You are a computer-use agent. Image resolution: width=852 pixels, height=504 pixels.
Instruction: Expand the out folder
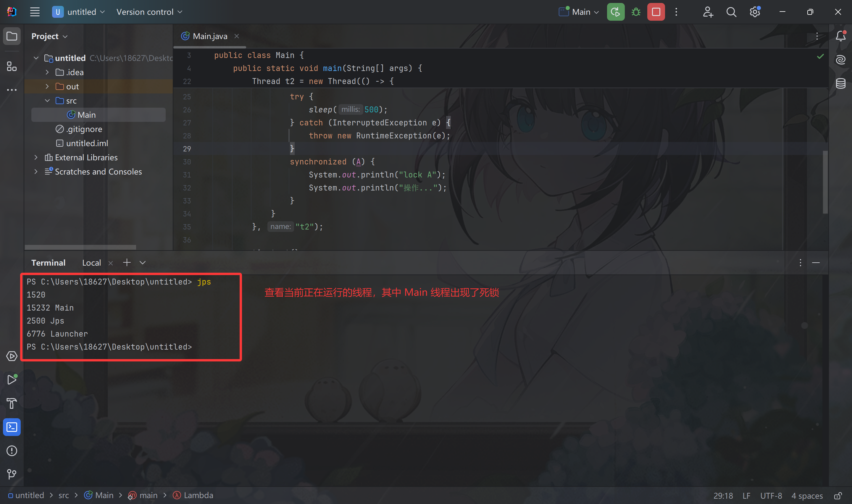coord(47,87)
